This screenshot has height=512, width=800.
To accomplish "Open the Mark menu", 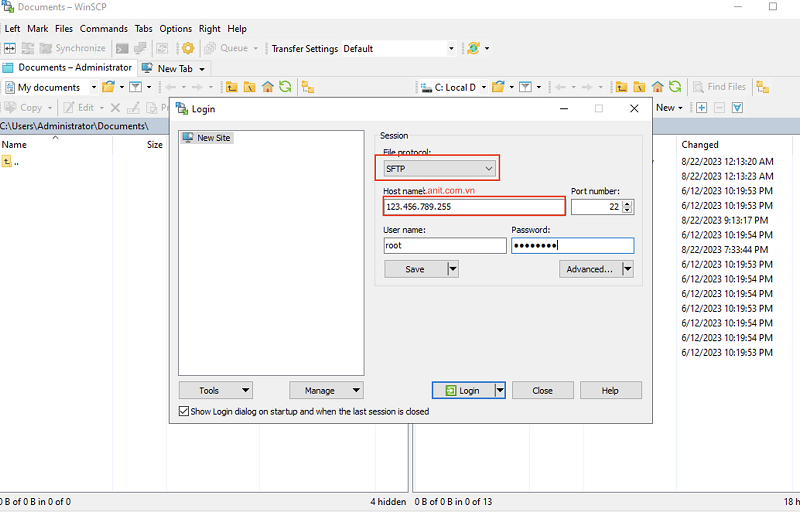I will coord(38,29).
